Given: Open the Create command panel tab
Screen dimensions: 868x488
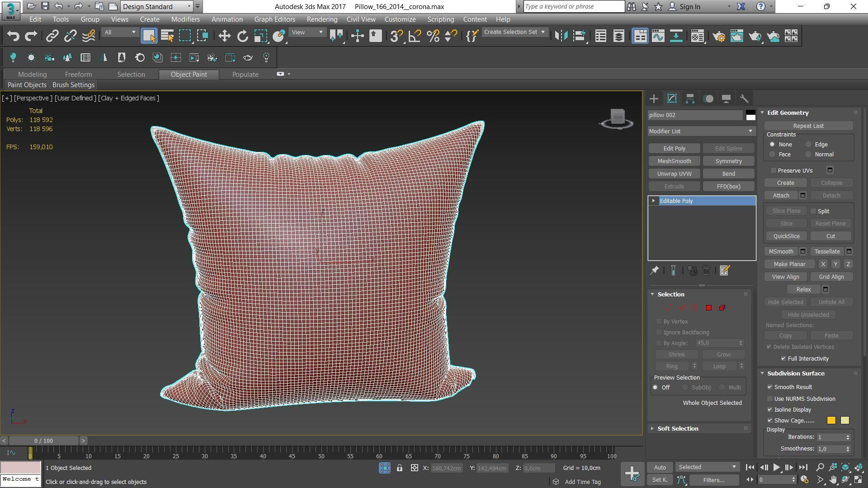Looking at the screenshot, I should (654, 99).
